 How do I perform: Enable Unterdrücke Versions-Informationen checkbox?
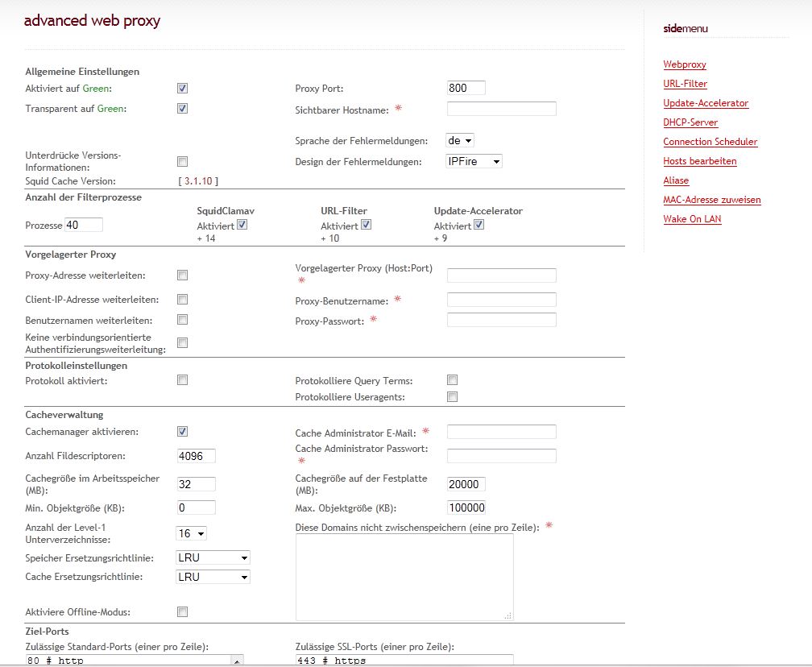pyautogui.click(x=182, y=162)
